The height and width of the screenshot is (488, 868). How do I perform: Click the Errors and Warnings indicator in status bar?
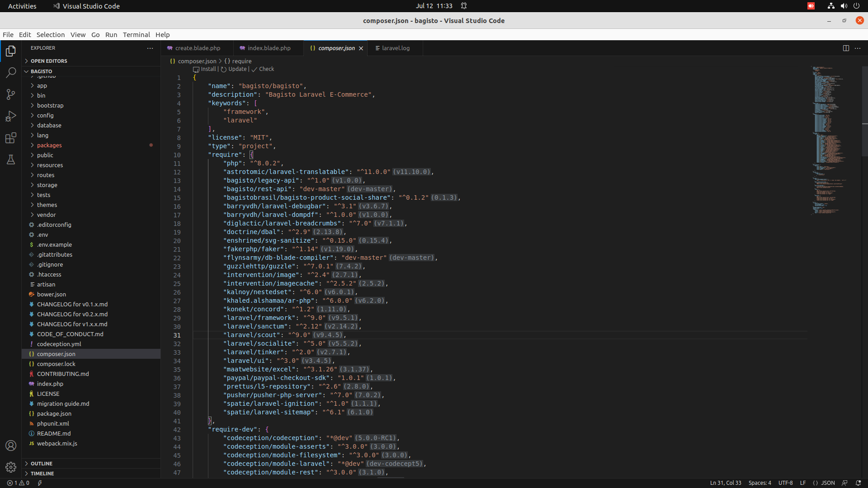point(19,483)
